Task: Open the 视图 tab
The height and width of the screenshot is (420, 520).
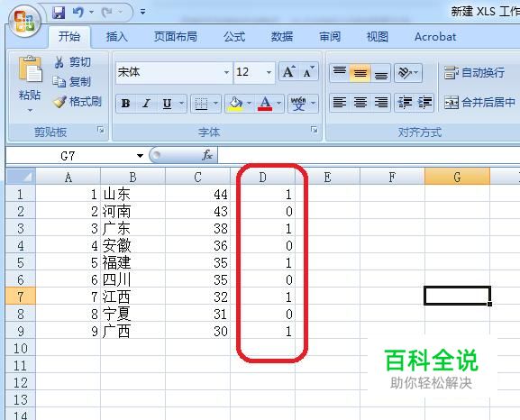Action: 378,36
